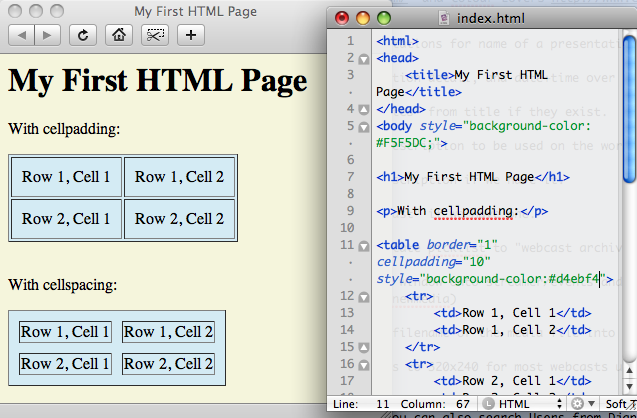Click the With cellpadding: paragraph

tap(64, 129)
